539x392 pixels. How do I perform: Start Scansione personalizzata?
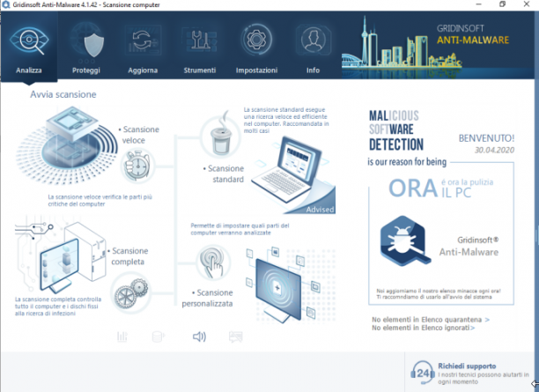207,298
